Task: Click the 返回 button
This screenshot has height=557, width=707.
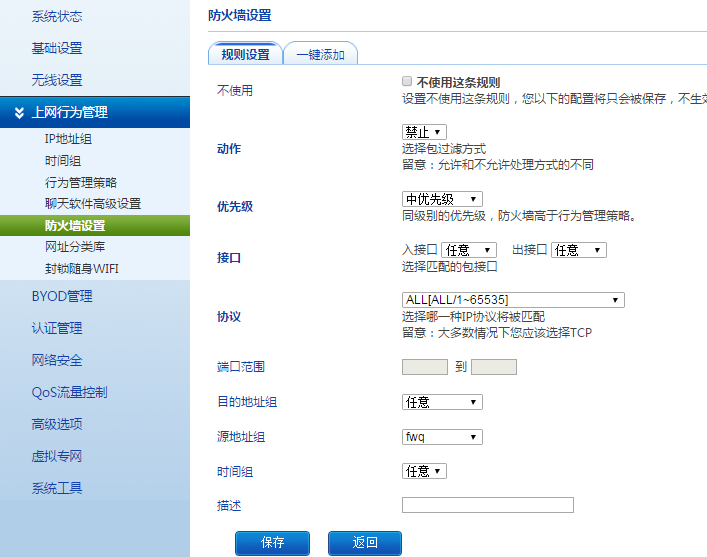Action: click(365, 543)
